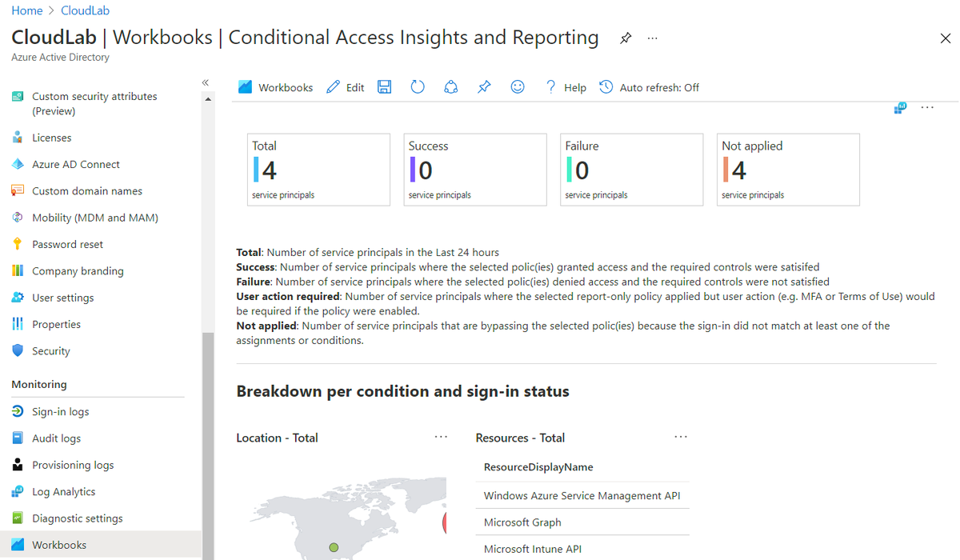Click the Workbooks toolbar label

click(286, 88)
